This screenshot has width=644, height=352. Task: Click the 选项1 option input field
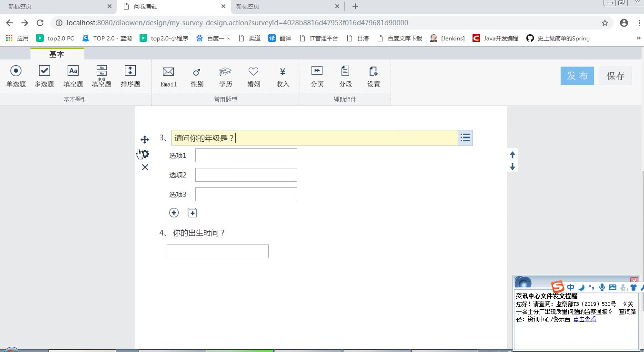click(x=246, y=156)
